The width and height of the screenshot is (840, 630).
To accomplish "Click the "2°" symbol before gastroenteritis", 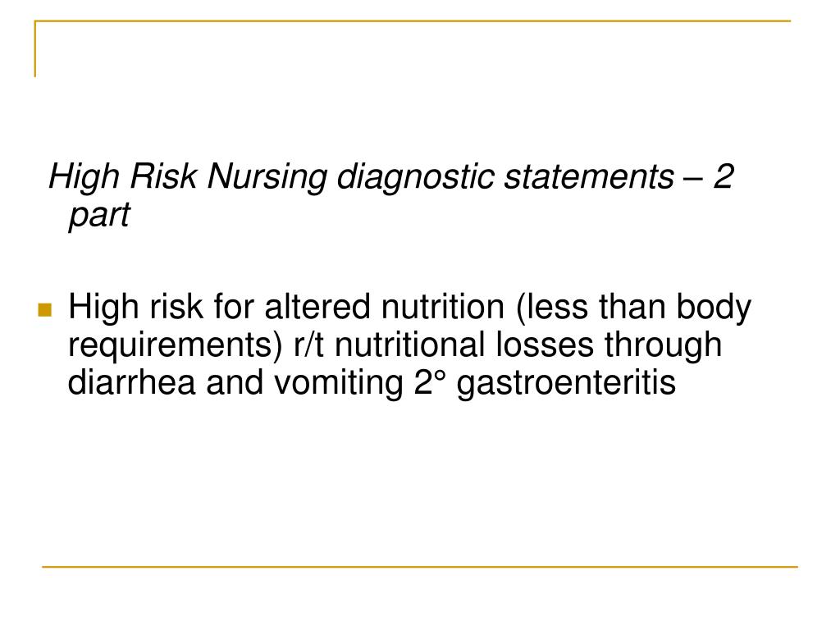I will tap(429, 382).
